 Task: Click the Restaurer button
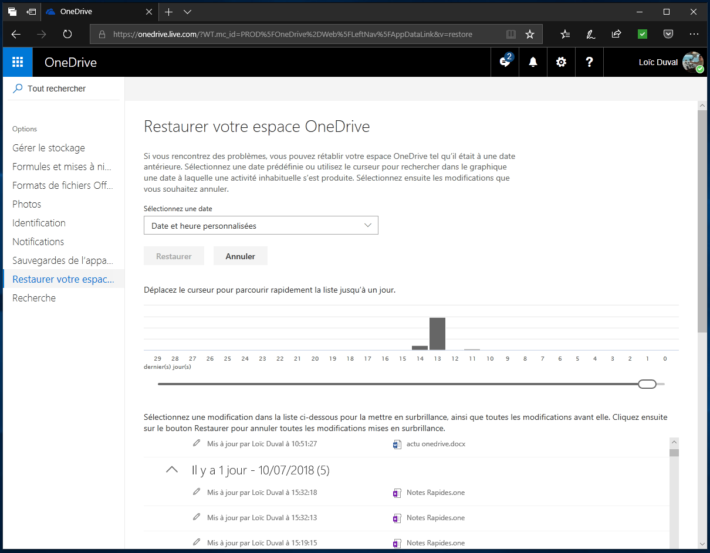(x=174, y=256)
